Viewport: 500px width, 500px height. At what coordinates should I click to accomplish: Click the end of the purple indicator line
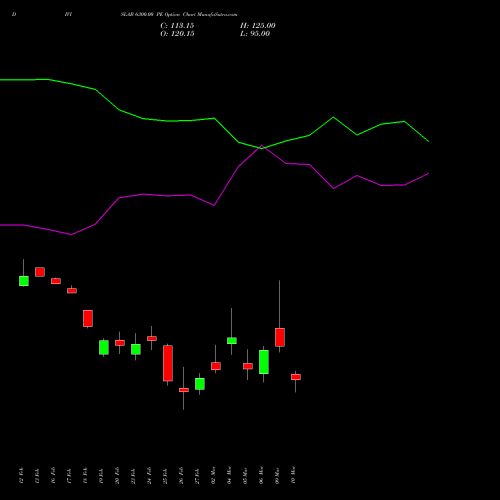[x=428, y=173]
